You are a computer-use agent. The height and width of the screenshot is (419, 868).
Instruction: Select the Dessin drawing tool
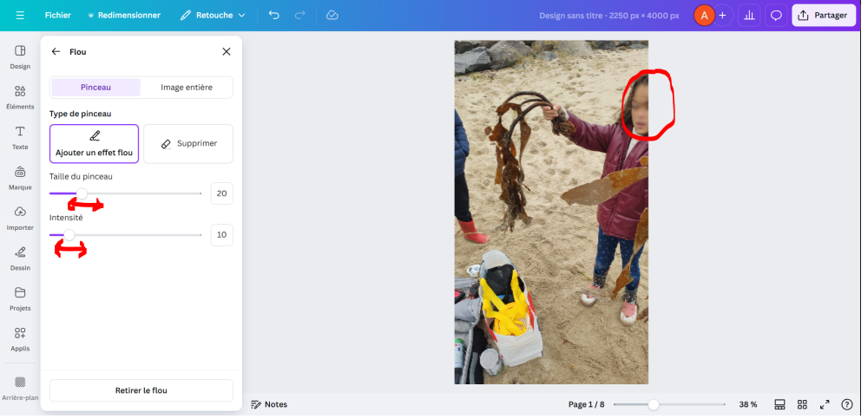[20, 257]
